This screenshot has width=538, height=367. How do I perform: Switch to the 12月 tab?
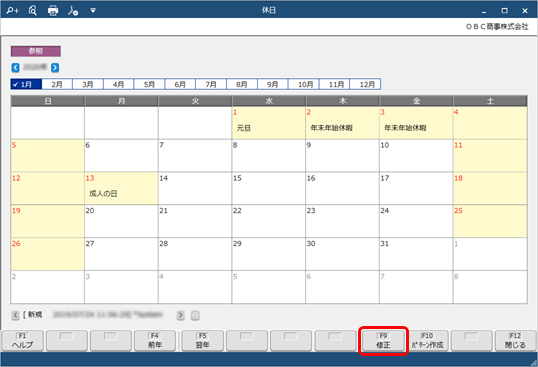[x=365, y=84]
